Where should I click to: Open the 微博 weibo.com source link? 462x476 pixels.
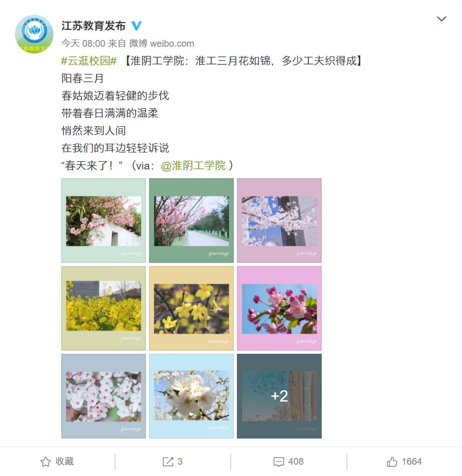tap(161, 44)
